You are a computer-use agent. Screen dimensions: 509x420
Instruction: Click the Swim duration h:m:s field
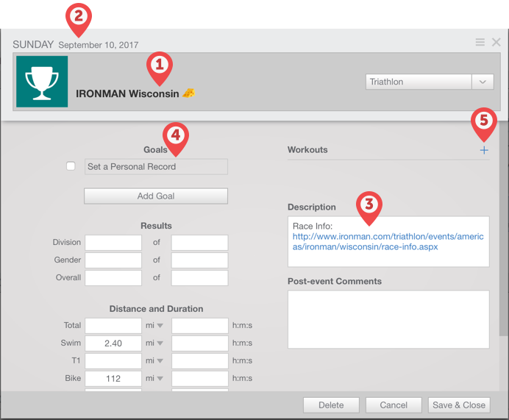click(200, 344)
